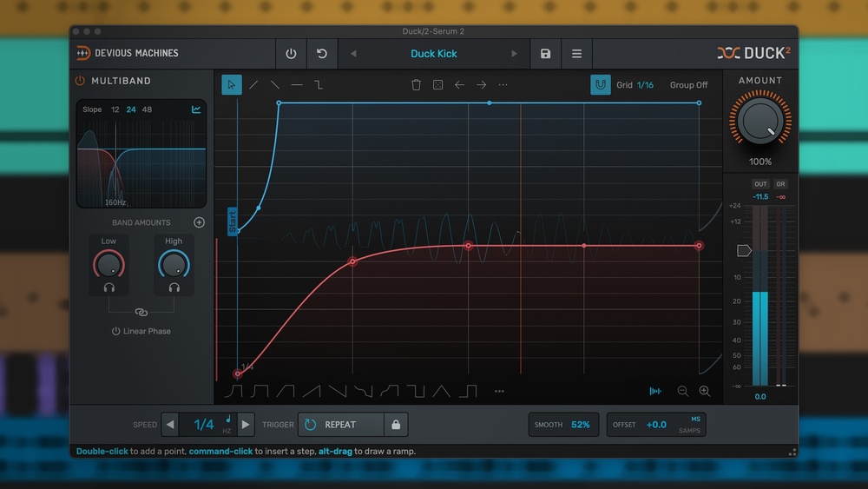The height and width of the screenshot is (489, 868).
Task: Select the 48 slope option
Action: point(147,109)
